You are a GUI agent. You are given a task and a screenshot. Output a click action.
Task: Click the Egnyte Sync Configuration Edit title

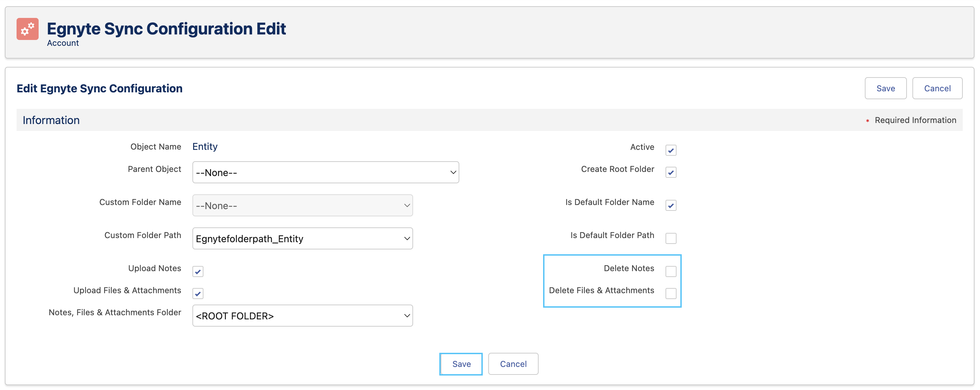(166, 29)
